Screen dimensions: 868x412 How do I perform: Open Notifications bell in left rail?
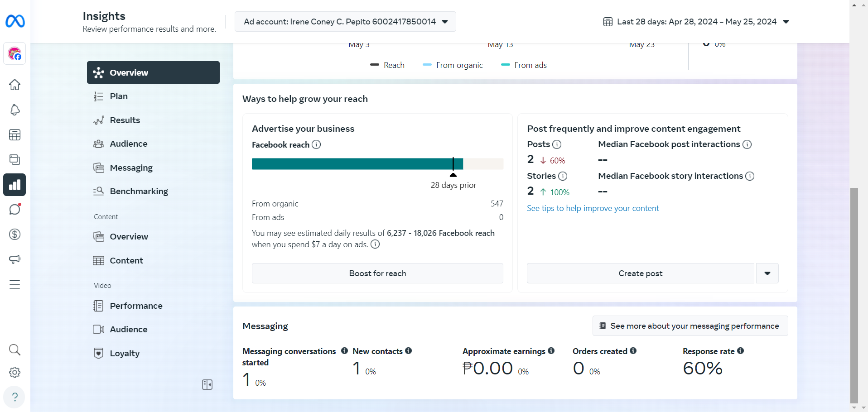[x=15, y=110]
